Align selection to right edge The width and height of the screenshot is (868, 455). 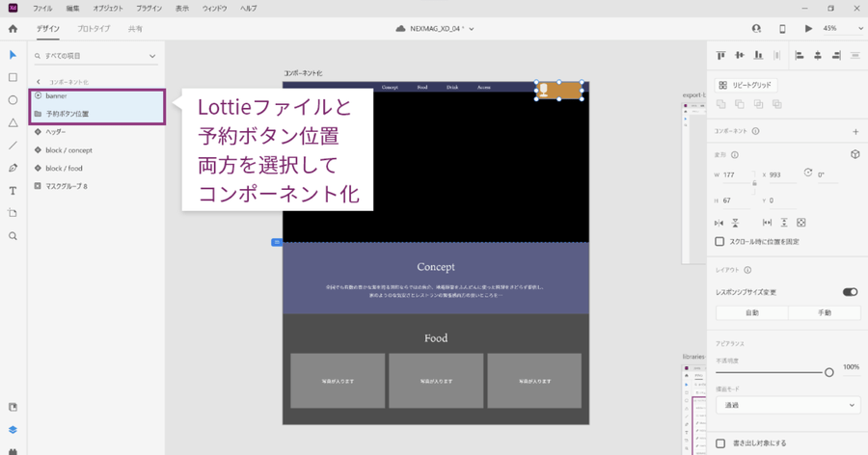836,55
